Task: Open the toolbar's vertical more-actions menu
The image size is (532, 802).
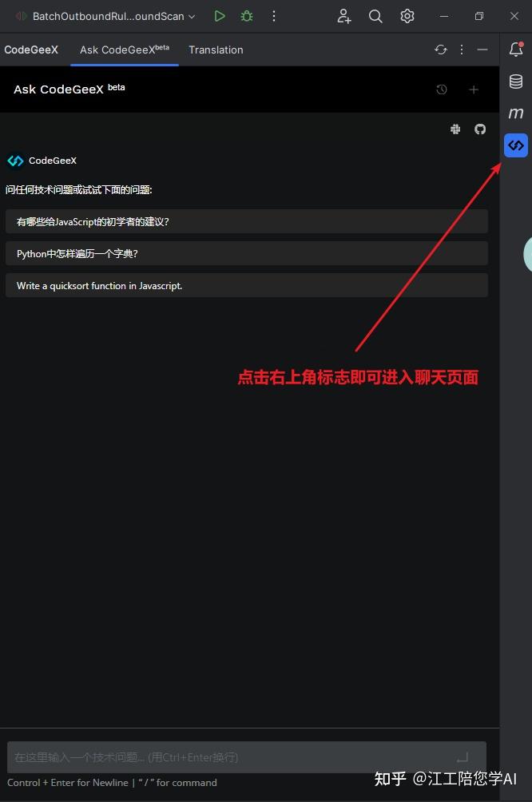Action: [x=274, y=16]
